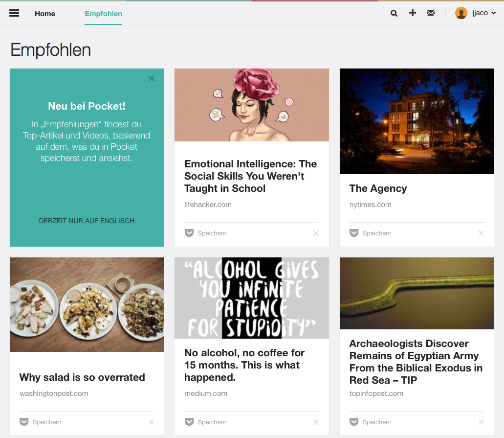This screenshot has height=438, width=504.
Task: Remove The Agency recommendation
Action: coord(481,233)
